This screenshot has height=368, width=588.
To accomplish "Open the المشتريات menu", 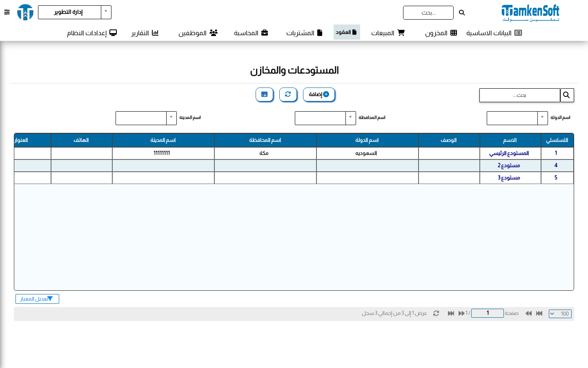I will tap(304, 33).
